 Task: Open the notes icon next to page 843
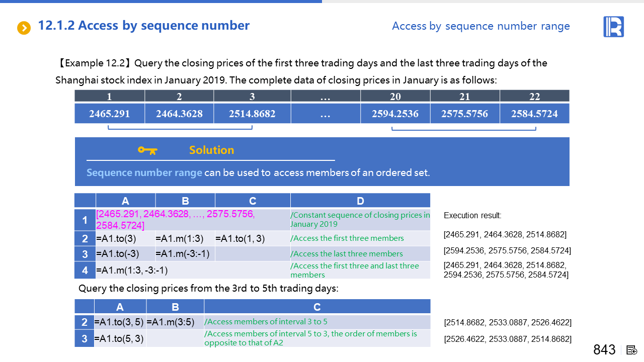(x=632, y=350)
